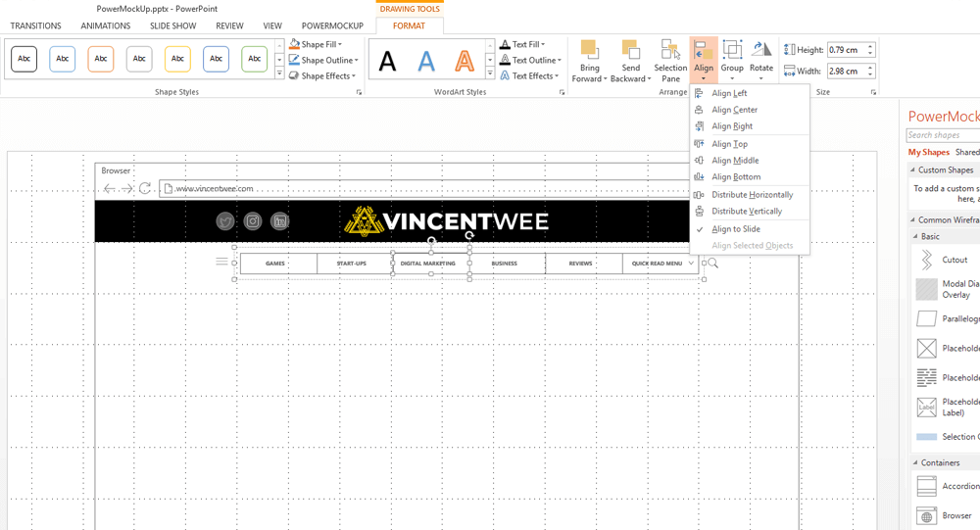The height and width of the screenshot is (530, 980).
Task: Collapse the Containers category
Action: [x=915, y=462]
